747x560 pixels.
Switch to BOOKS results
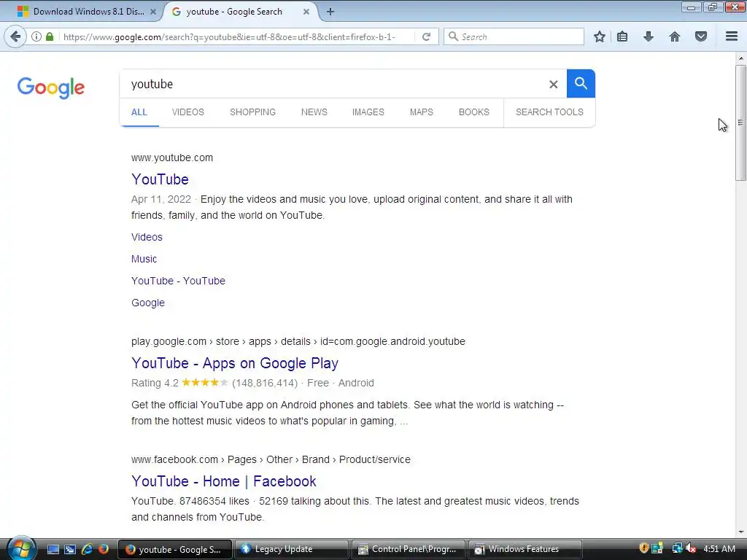click(x=473, y=112)
